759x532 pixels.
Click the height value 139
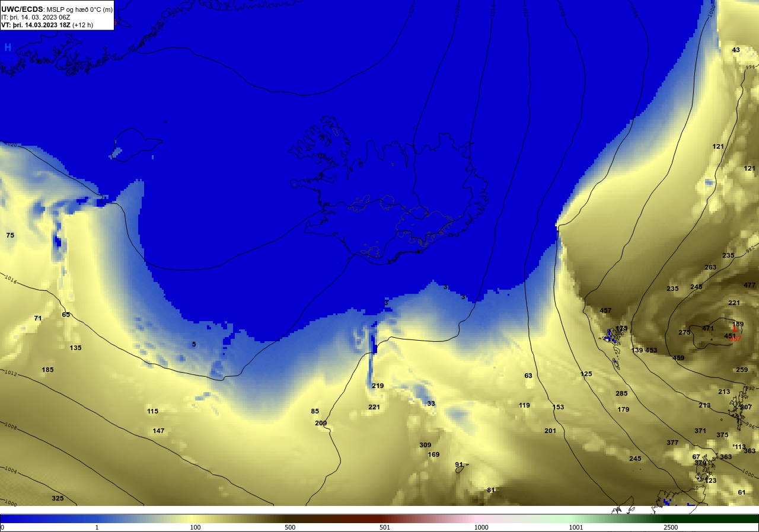coord(637,350)
